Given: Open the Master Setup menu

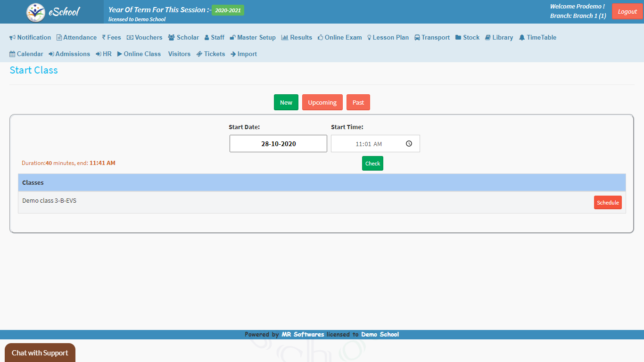Looking at the screenshot, I should (253, 38).
